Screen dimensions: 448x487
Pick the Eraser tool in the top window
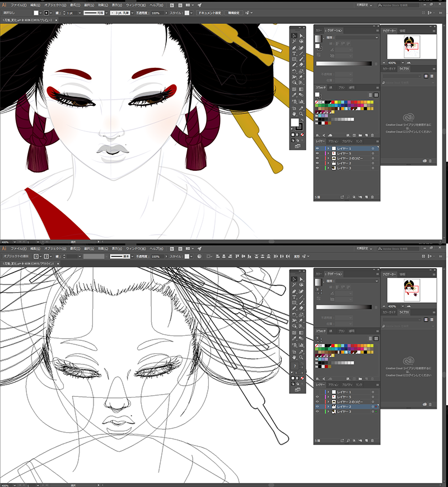pyautogui.click(x=301, y=65)
